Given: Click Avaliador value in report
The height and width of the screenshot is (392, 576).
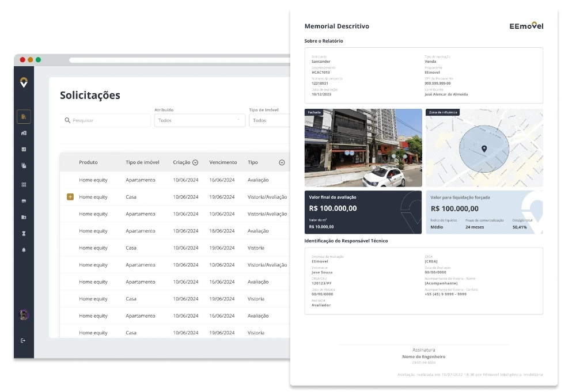Looking at the screenshot, I should (x=321, y=305).
